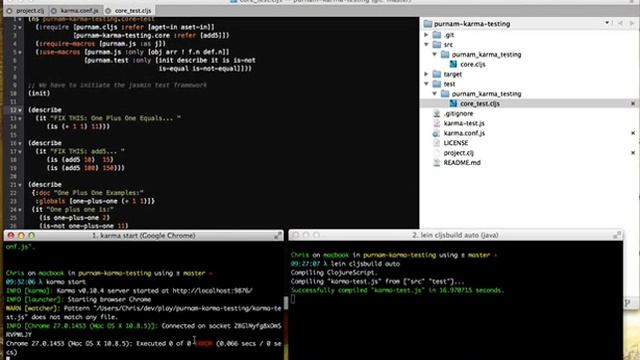Click the test folder icon

tap(437, 84)
